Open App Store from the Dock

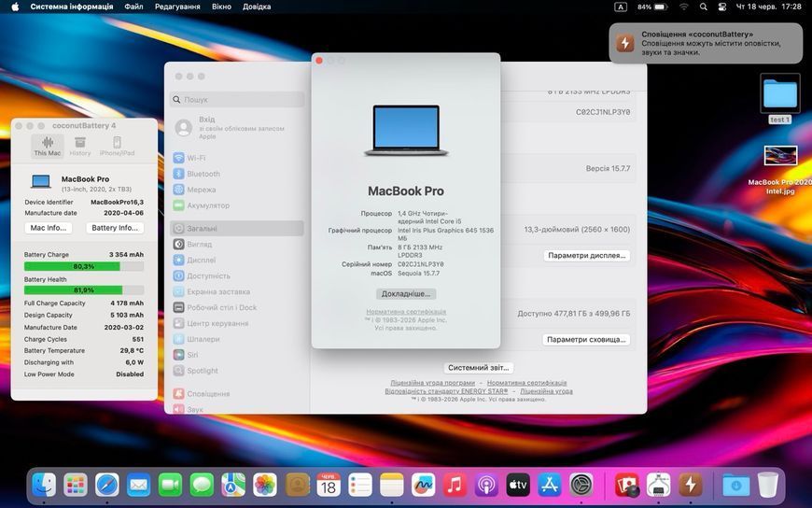pyautogui.click(x=550, y=486)
